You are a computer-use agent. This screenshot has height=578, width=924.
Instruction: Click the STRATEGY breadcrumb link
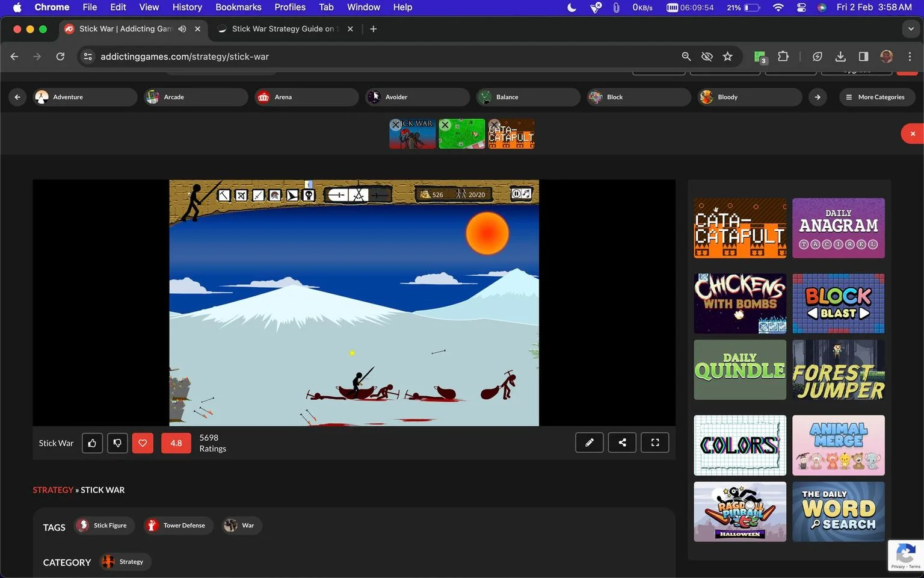[53, 490]
